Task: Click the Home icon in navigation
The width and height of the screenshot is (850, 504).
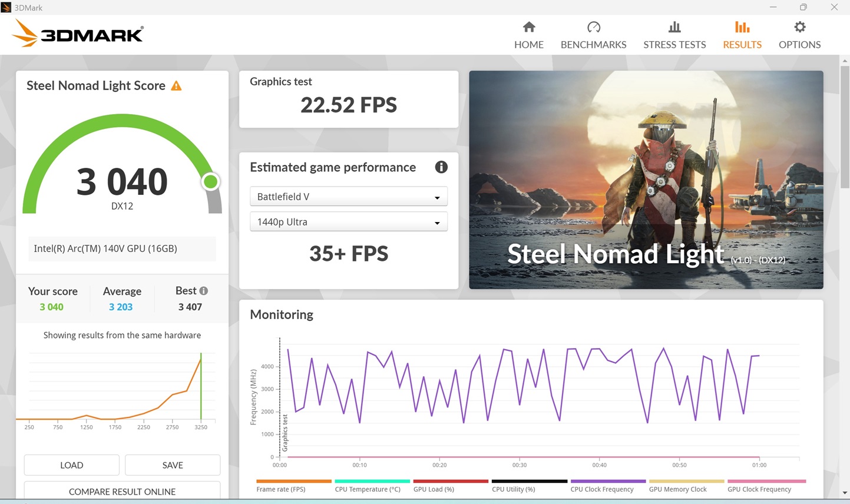Action: 529,27
